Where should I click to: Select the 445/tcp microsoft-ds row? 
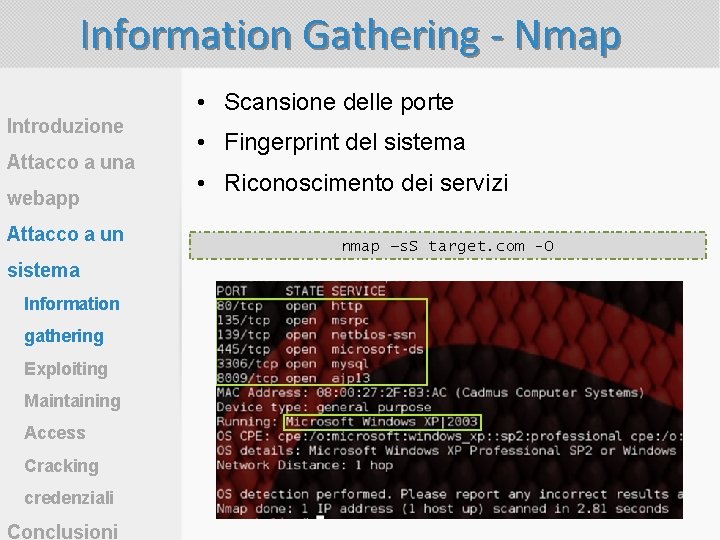click(x=320, y=349)
